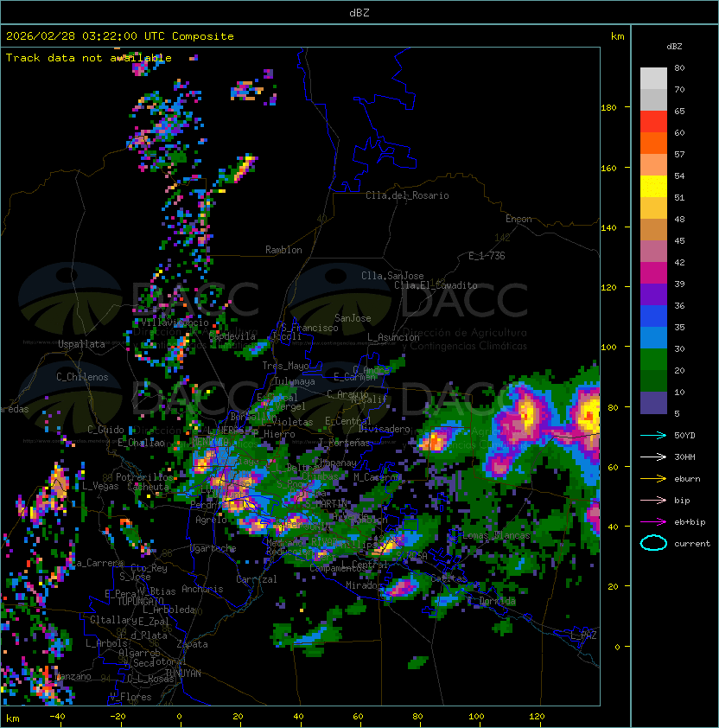Pick the light gray 70–80 dBZ swatch

(x=653, y=79)
